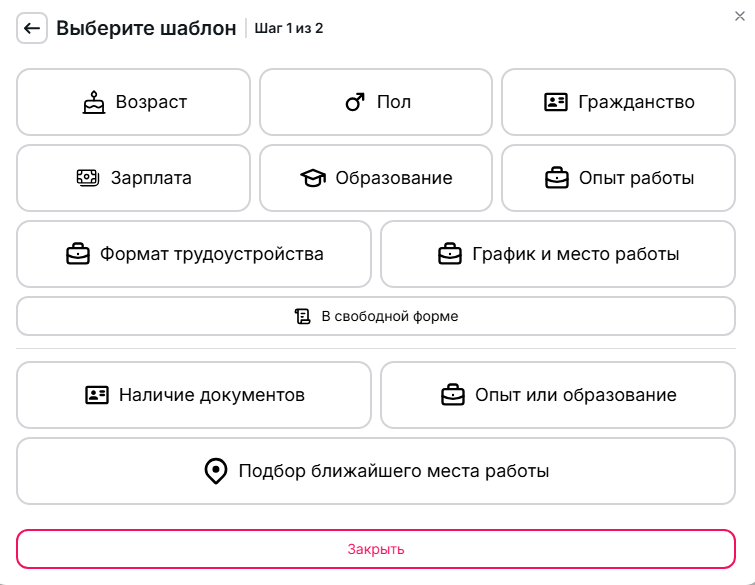
Task: Click the male symbol icon for Пол
Action: 355,102
